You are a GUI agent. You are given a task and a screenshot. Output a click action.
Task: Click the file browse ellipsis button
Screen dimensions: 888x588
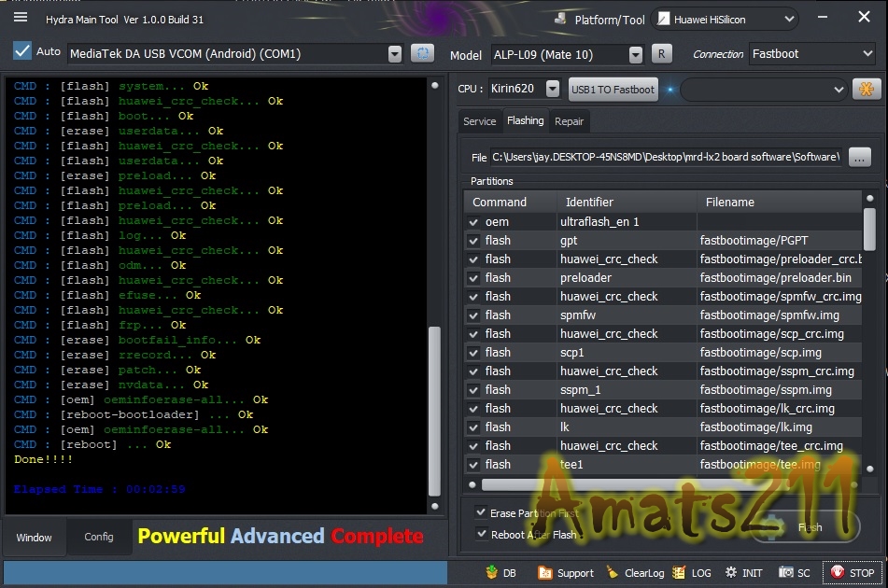tap(859, 157)
